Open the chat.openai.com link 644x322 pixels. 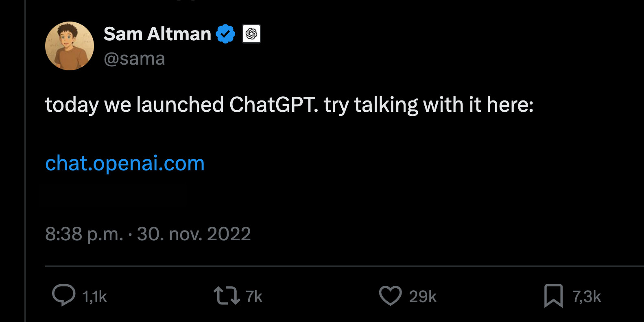125,163
